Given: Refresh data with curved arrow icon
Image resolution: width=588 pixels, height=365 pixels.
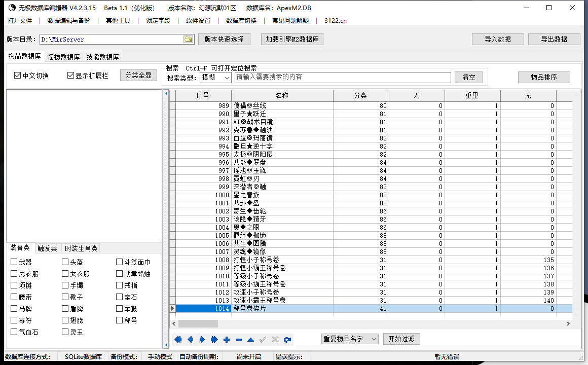Looking at the screenshot, I should (x=287, y=340).
